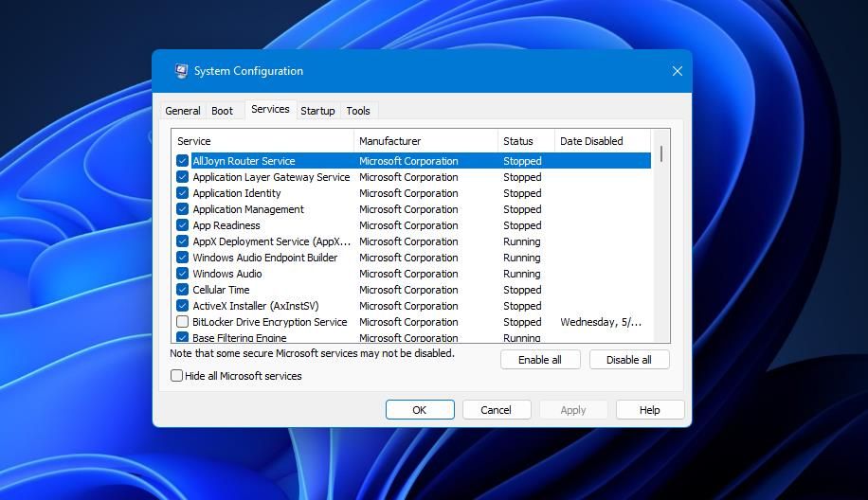Sort by the Status column header

[526, 141]
